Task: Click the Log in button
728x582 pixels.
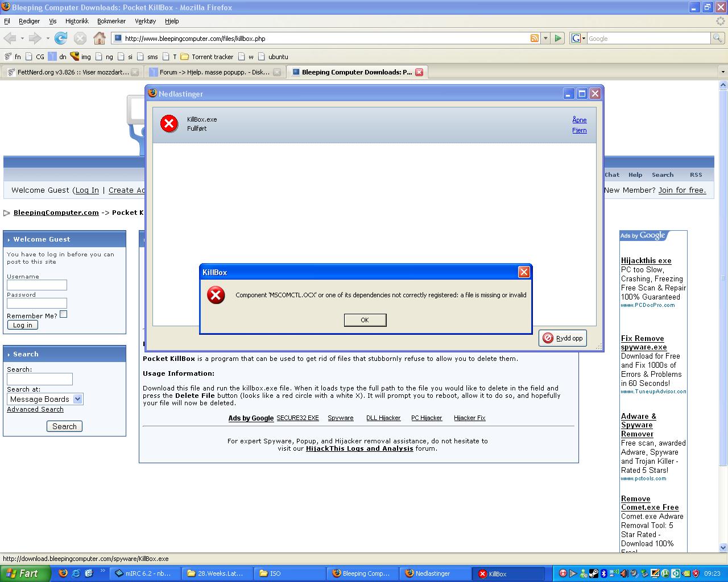Action: [x=23, y=325]
